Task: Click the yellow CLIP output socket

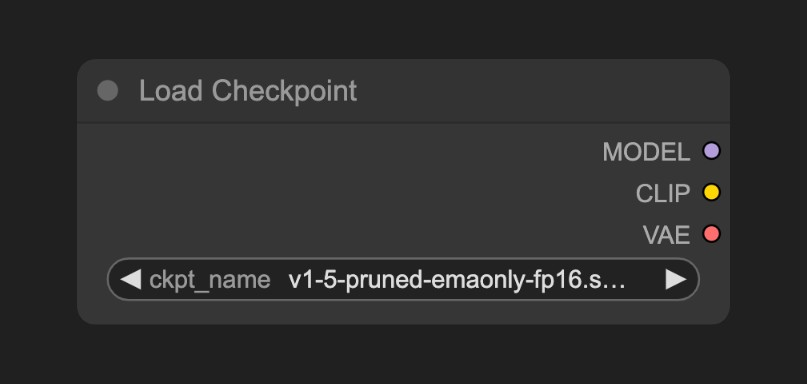Action: point(711,193)
